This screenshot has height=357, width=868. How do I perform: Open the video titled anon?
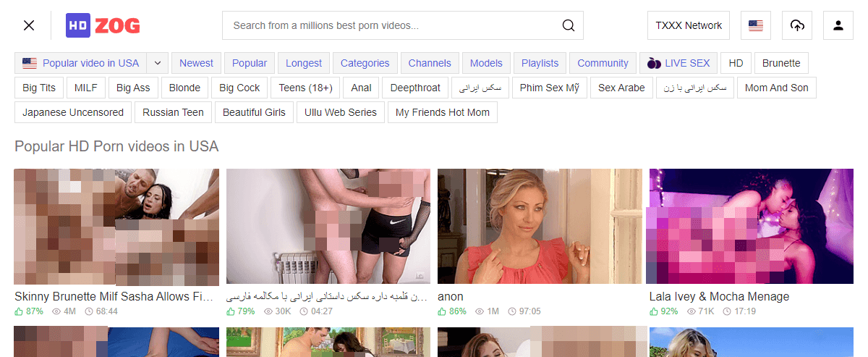point(451,296)
